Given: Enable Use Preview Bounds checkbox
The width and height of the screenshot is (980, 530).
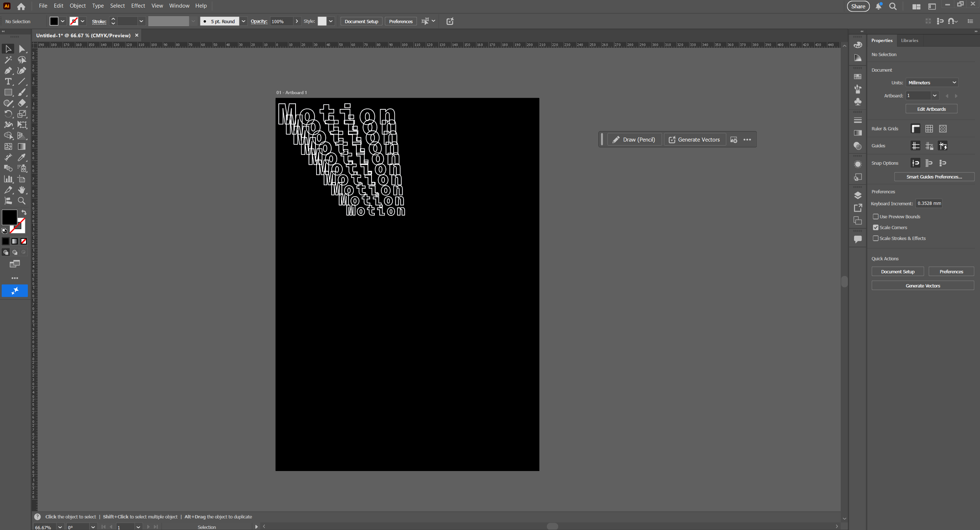Looking at the screenshot, I should (x=875, y=216).
